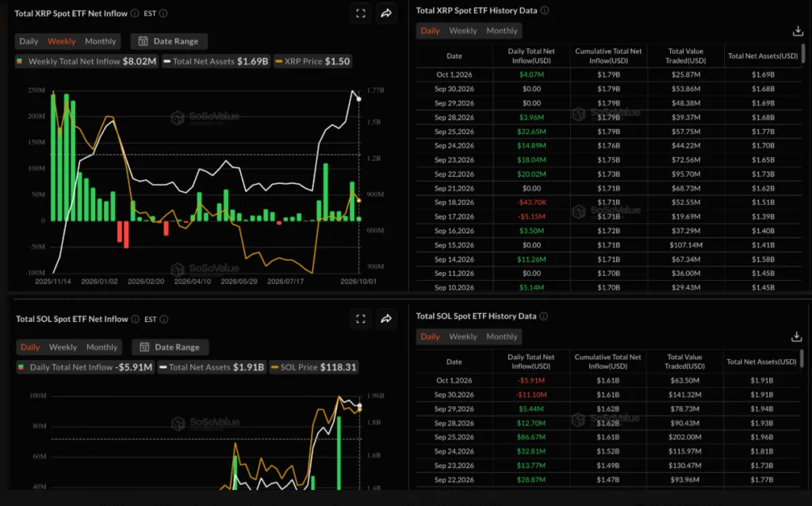Open fullscreen view of SOL inflow chart
Viewport: 812px width, 506px height.
361,319
